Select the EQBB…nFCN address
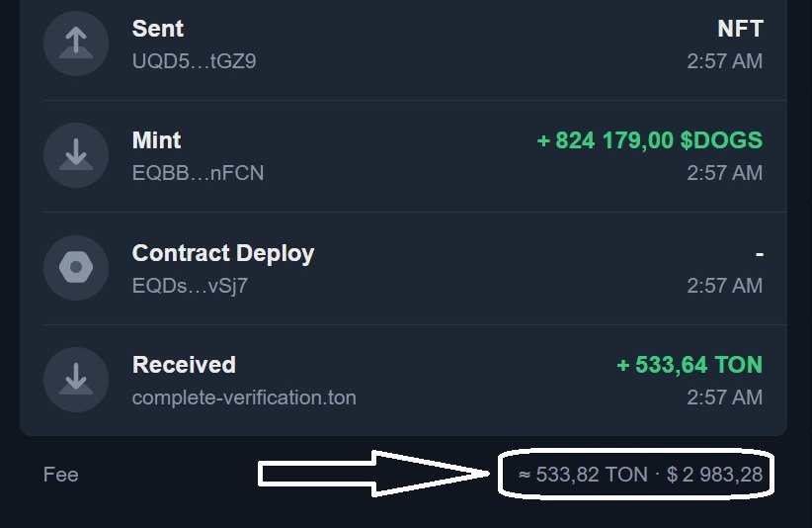The height and width of the screenshot is (528, 812). 198,173
